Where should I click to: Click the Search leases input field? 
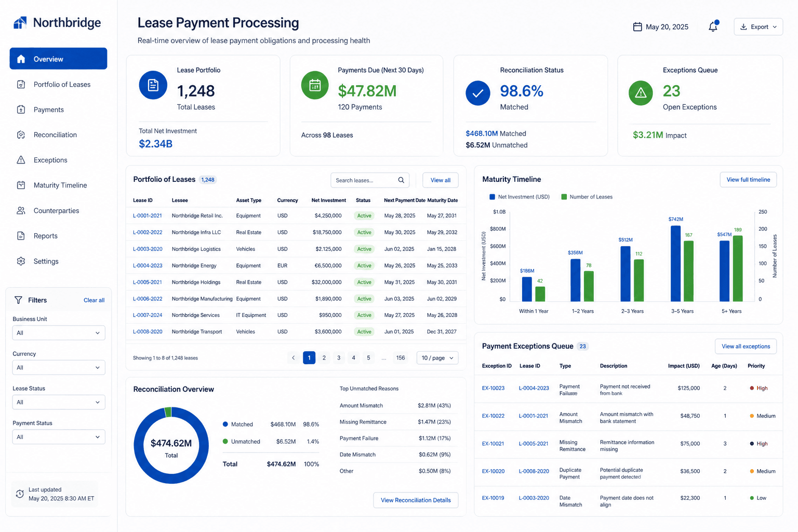coord(370,180)
